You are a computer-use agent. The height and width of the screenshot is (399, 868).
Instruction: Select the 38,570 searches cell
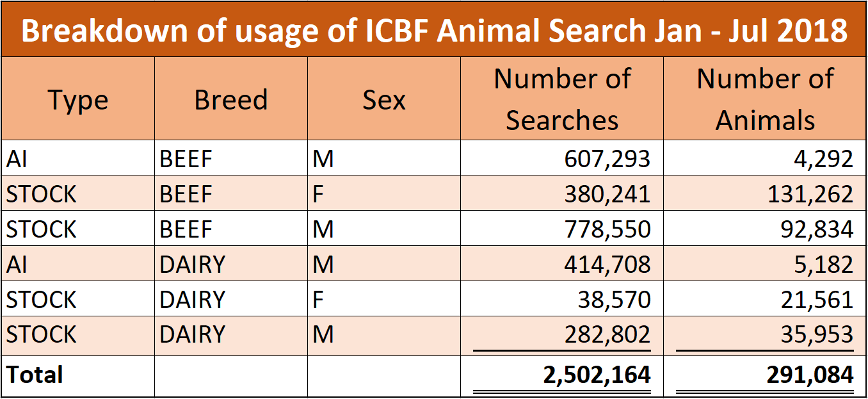point(562,299)
